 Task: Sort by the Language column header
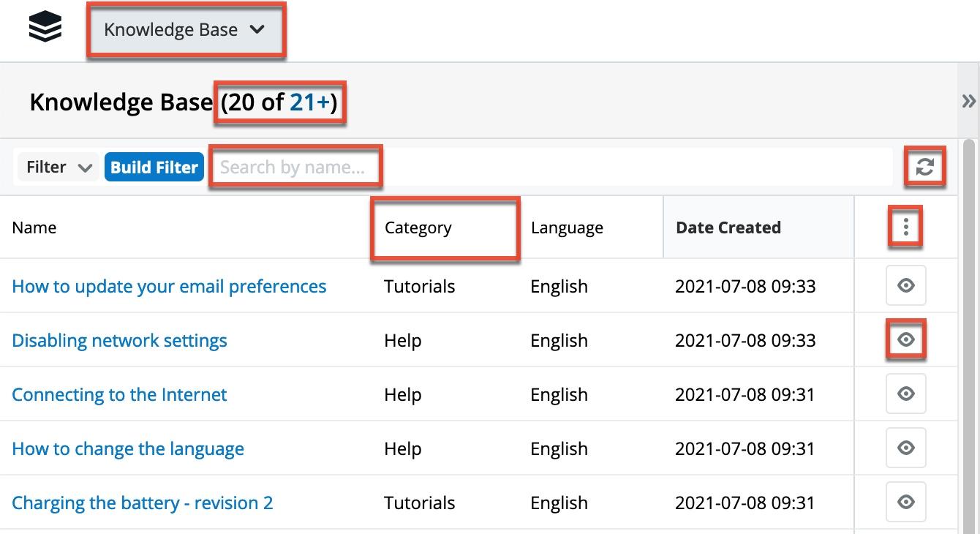[x=567, y=228]
